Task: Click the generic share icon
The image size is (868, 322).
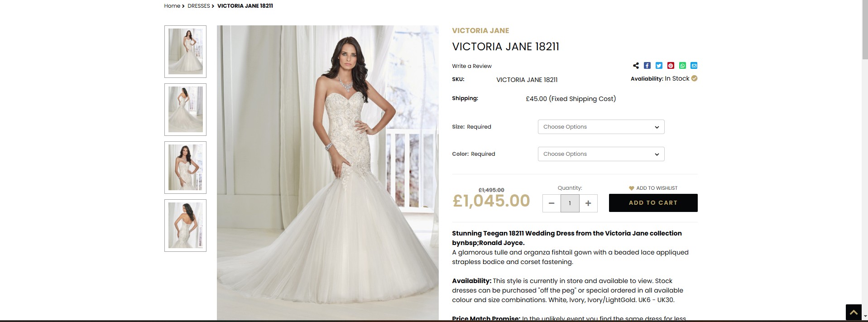Action: 636,66
